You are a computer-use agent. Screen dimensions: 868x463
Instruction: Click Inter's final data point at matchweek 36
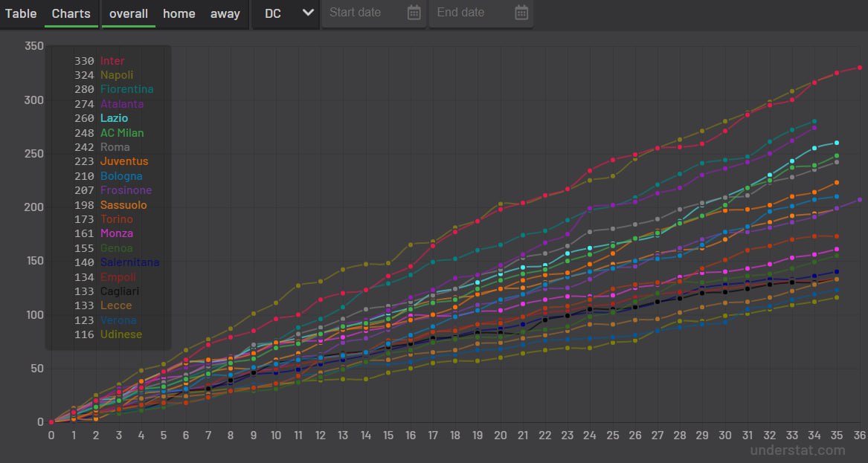pos(860,68)
